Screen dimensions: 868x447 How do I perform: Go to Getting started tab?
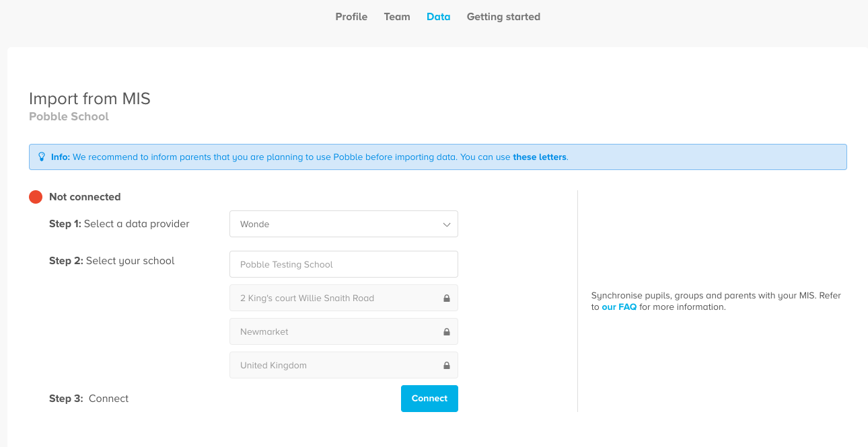[x=503, y=17]
